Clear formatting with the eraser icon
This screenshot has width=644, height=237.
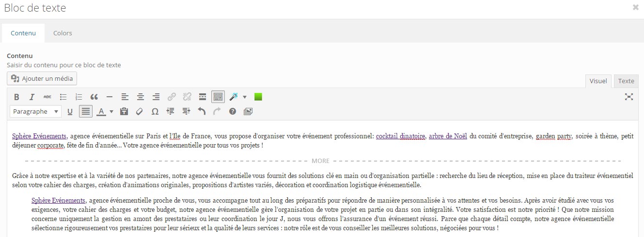140,112
